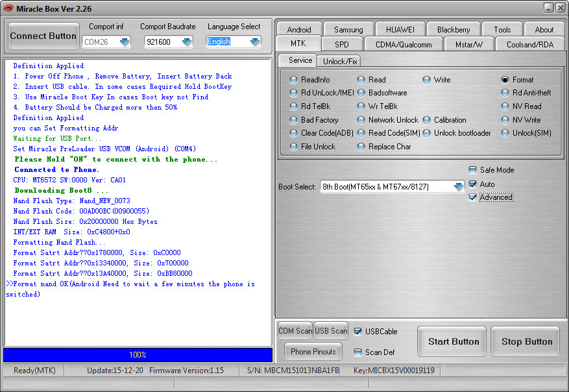Select the Mstar/W tab
Screen dimensions: 569x392
tap(469, 44)
